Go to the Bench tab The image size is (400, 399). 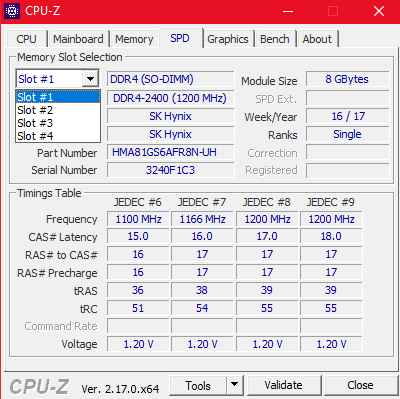275,39
